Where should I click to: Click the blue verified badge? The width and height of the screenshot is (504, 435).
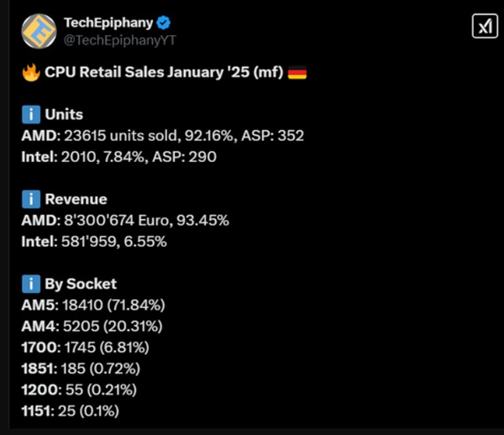pyautogui.click(x=163, y=23)
